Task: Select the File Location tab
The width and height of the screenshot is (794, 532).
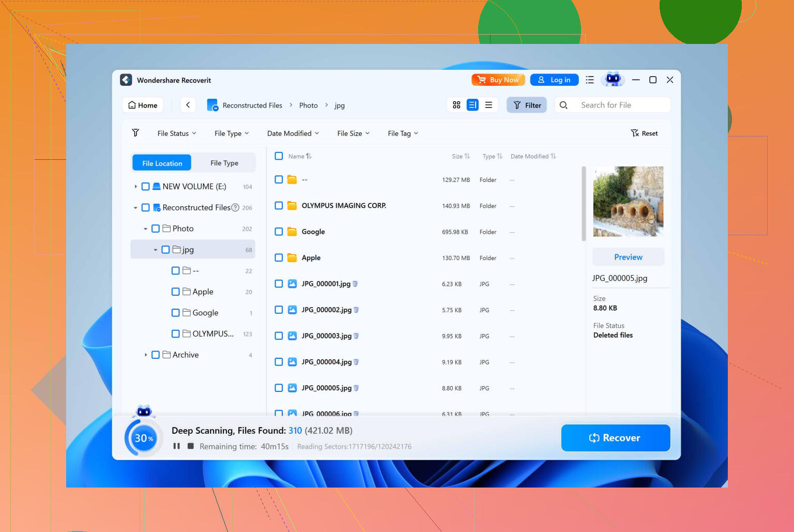Action: (162, 163)
